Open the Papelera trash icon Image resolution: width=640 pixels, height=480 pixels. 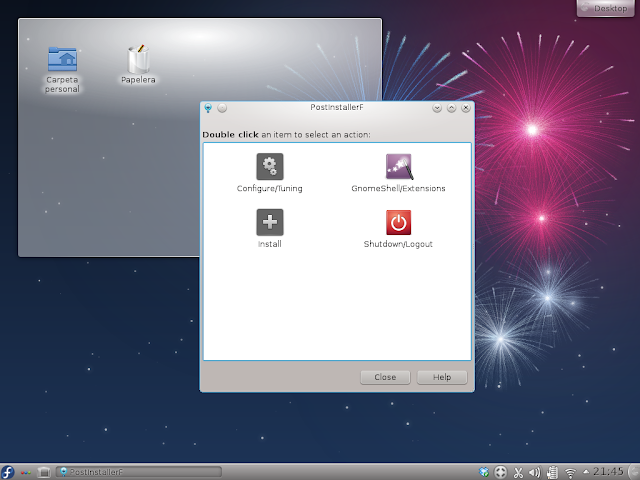(x=138, y=59)
